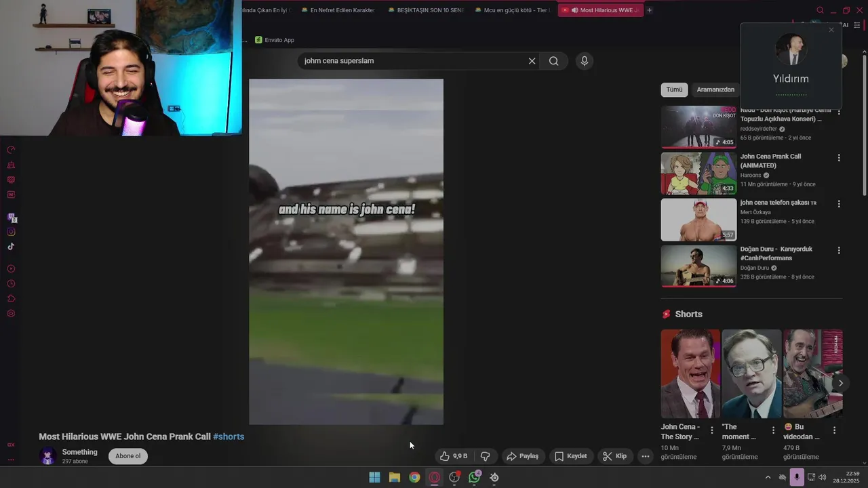868x488 pixels.
Task: Open the player icon in Opera sidebar
Action: [x=11, y=269]
